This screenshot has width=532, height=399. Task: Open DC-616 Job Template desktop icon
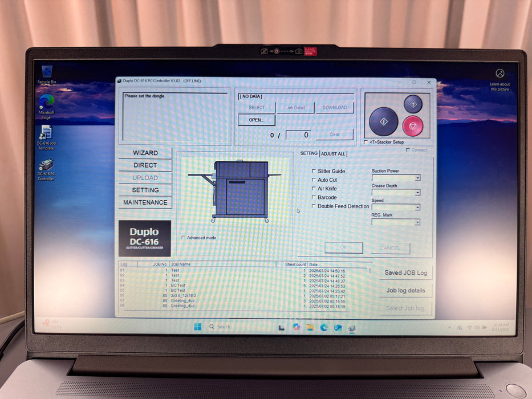[x=46, y=137]
